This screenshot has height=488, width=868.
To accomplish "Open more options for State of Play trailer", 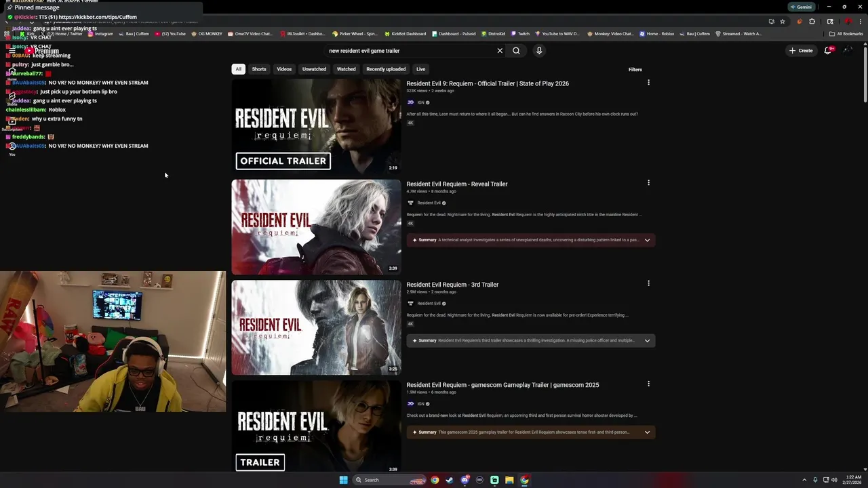I will pyautogui.click(x=648, y=83).
